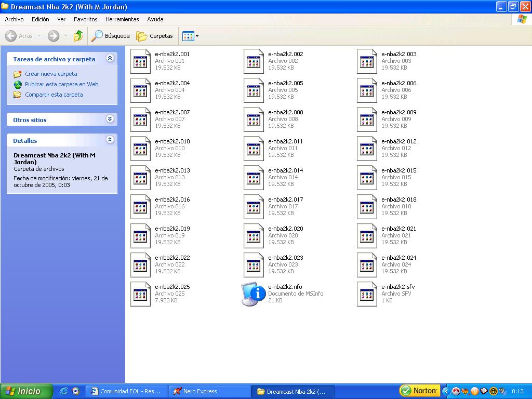
Task: Click the system clock 0:13
Action: 518,391
